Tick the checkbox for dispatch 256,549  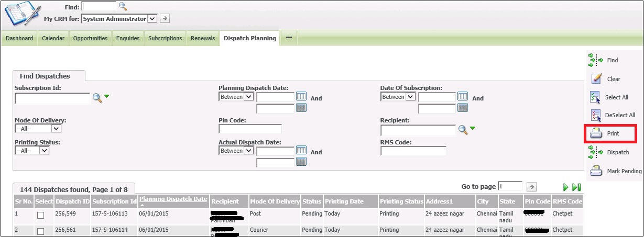pyautogui.click(x=40, y=215)
